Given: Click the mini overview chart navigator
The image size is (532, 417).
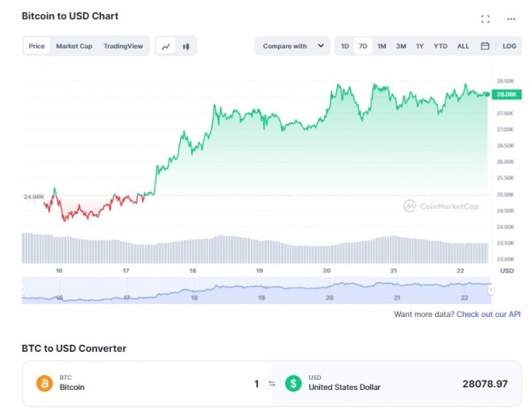Looking at the screenshot, I should [x=256, y=290].
